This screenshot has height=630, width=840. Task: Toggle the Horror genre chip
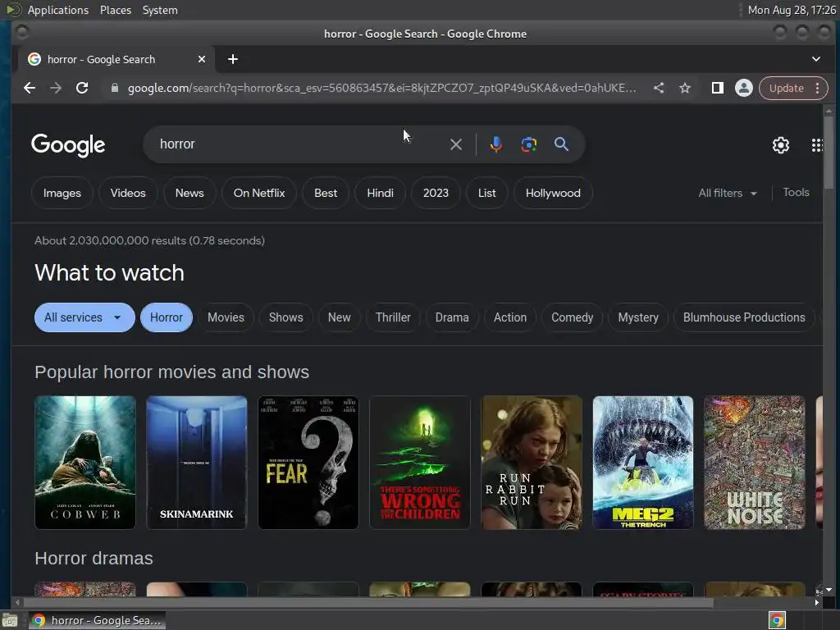166,317
